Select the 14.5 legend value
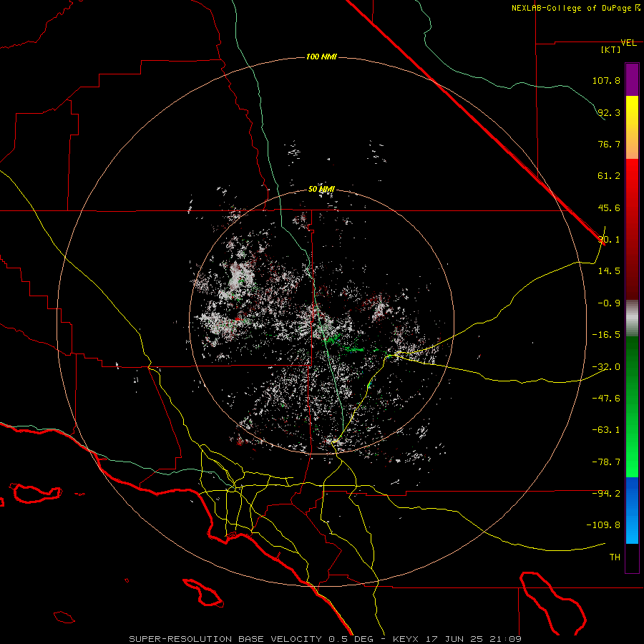Screen dimensions: 644x644 [609, 270]
